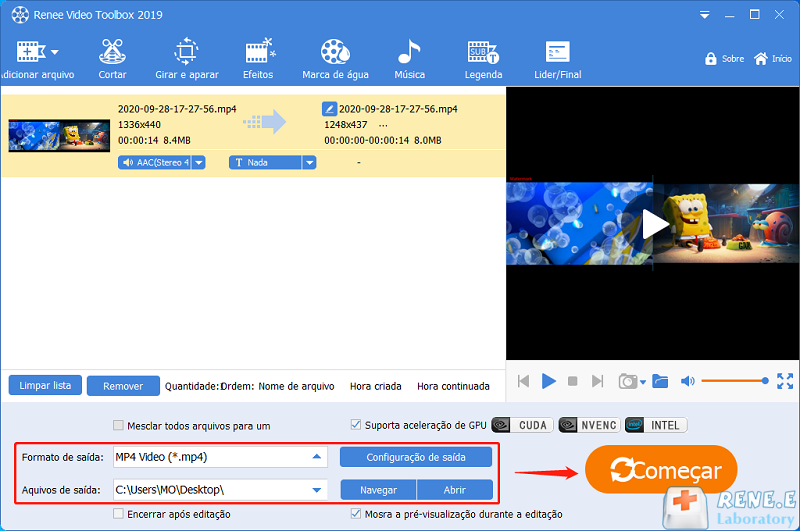Click the Renee Video Toolbox logo icon
Viewport: 800px width, 531px height.
click(20, 15)
